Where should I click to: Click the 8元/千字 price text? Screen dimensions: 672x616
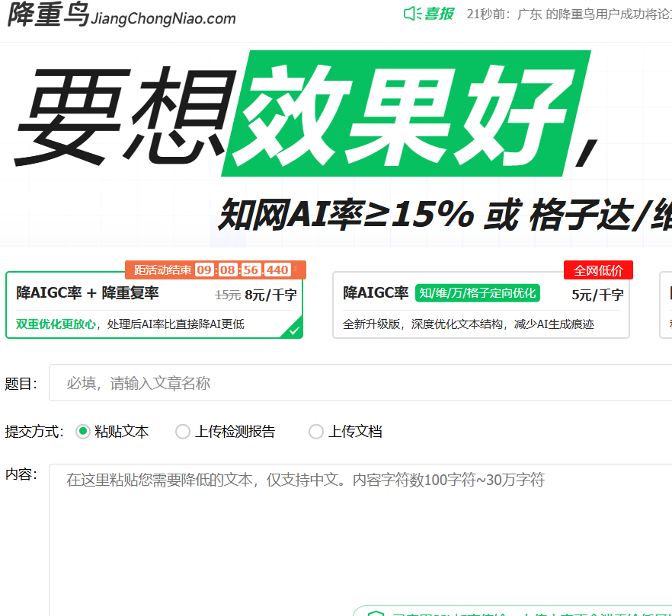pyautogui.click(x=271, y=295)
